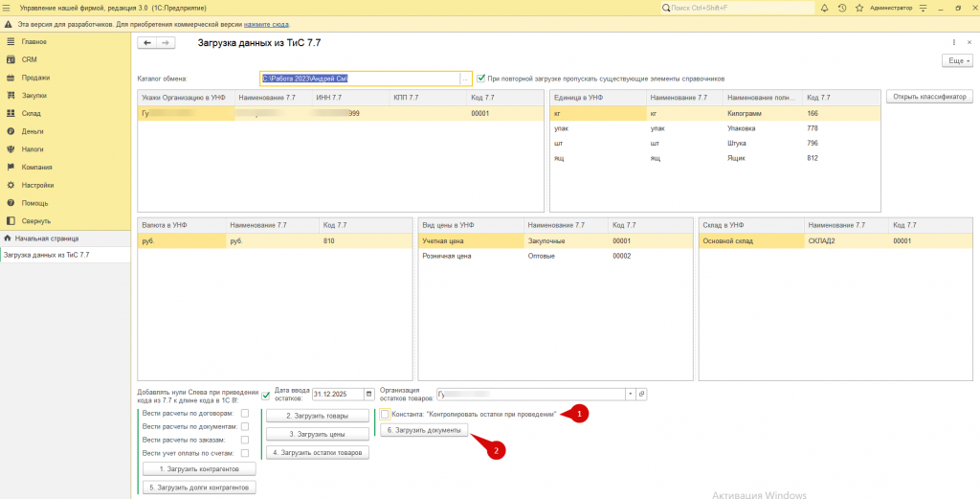Toggle skipping existing catalog elements on reload
This screenshot has height=499, width=980.
(x=480, y=79)
